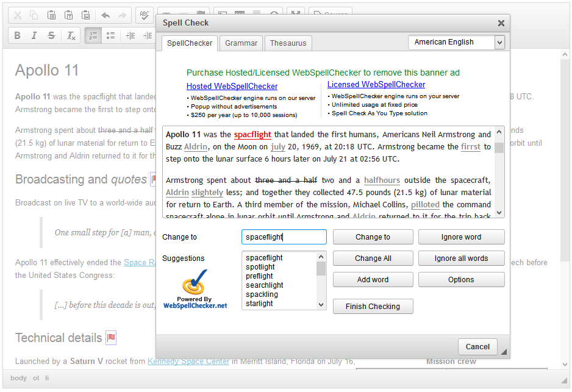Select 'spotlight' from the suggestions list
This screenshot has width=572, height=392.
(260, 267)
